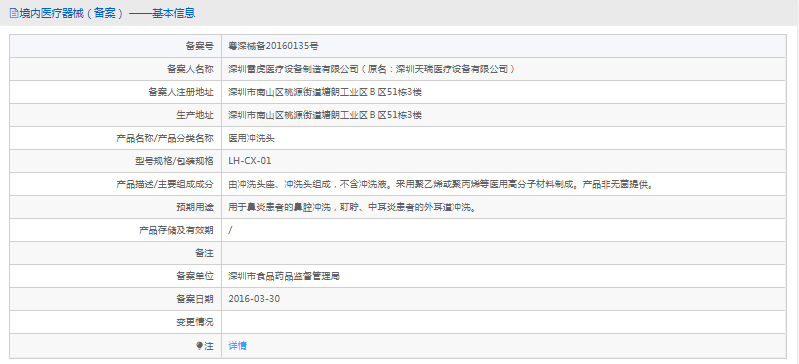
Task: Select the intended use text starting 用于鼻炎患者
Action: 352,207
